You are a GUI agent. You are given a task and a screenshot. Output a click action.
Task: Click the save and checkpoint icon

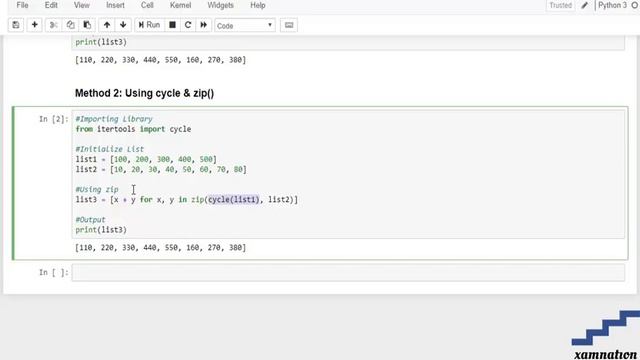tap(16, 25)
